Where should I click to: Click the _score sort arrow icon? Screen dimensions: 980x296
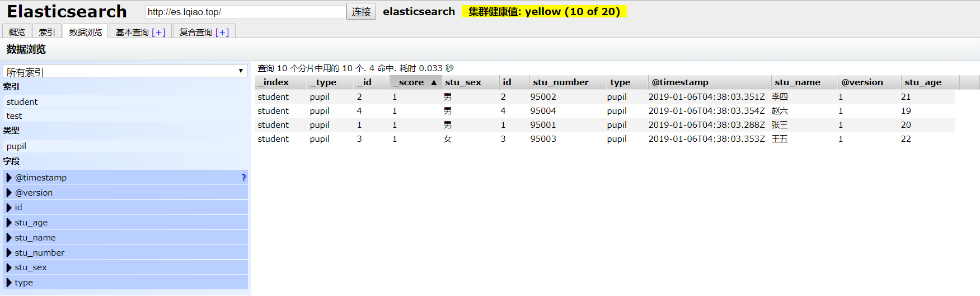434,82
